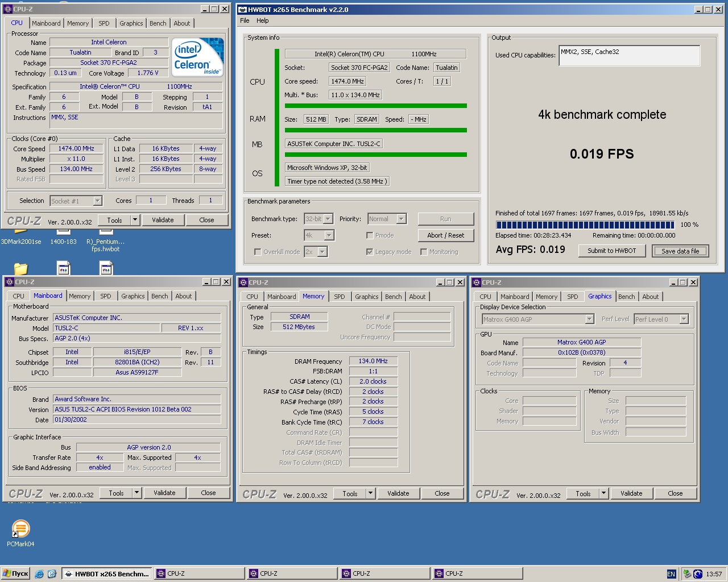Click the EN language indicator in tray
728x582 pixels.
tap(671, 574)
